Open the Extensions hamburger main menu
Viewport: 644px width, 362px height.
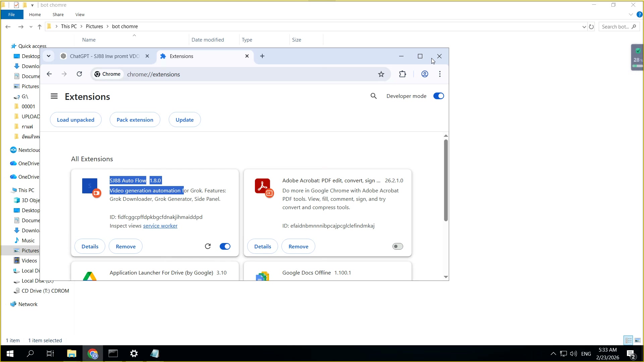click(x=54, y=97)
